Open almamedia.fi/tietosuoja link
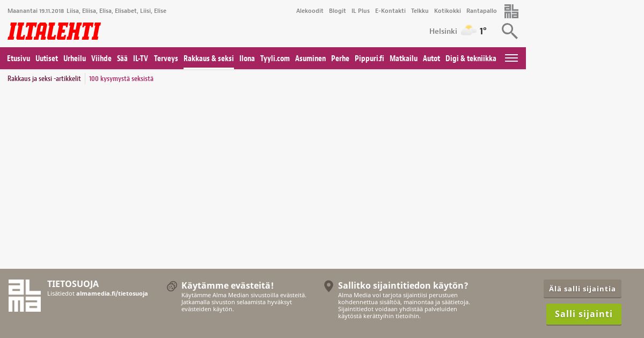This screenshot has width=644, height=338. [x=112, y=293]
